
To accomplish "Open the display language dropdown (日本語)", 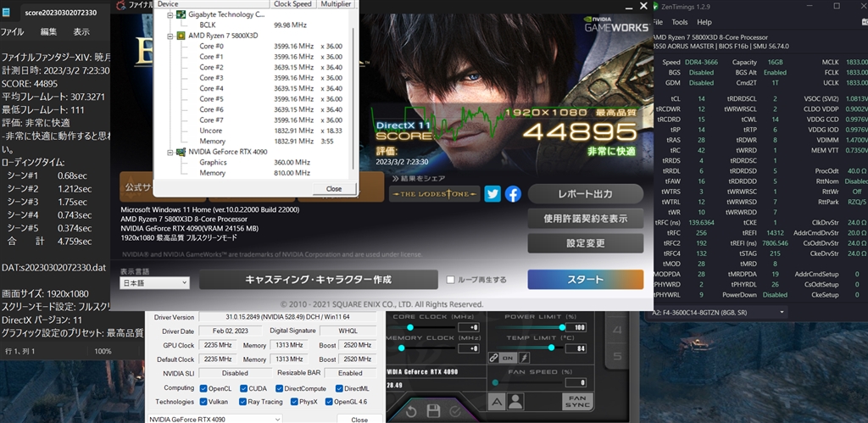I will (155, 282).
